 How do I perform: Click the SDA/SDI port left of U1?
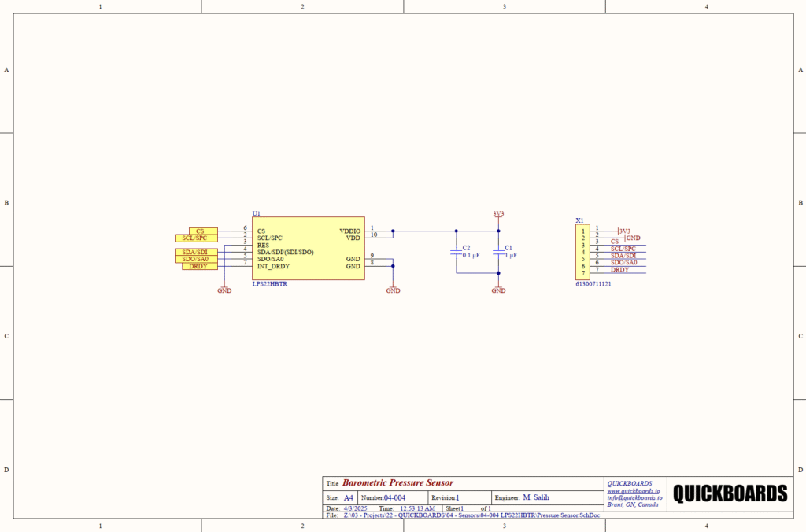click(194, 252)
